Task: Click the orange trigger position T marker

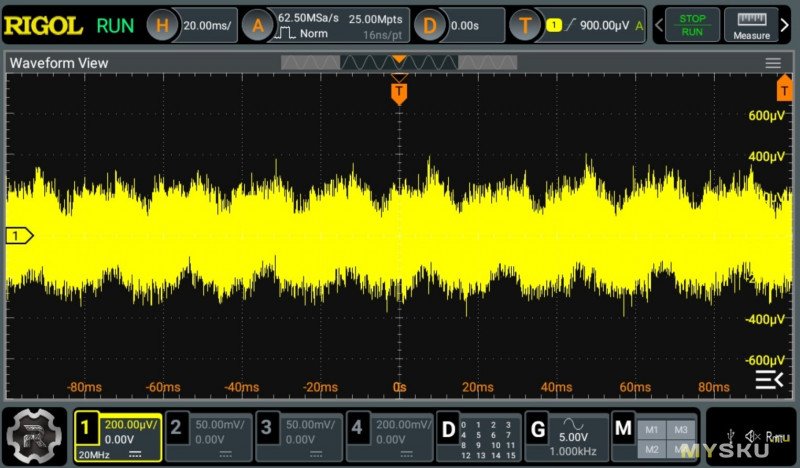Action: (399, 93)
